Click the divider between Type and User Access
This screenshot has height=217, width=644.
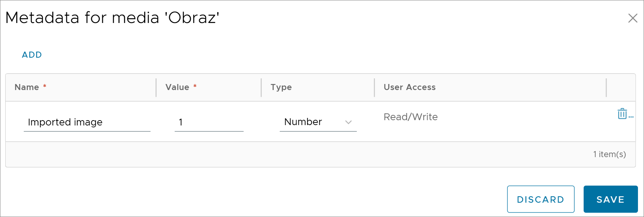374,87
